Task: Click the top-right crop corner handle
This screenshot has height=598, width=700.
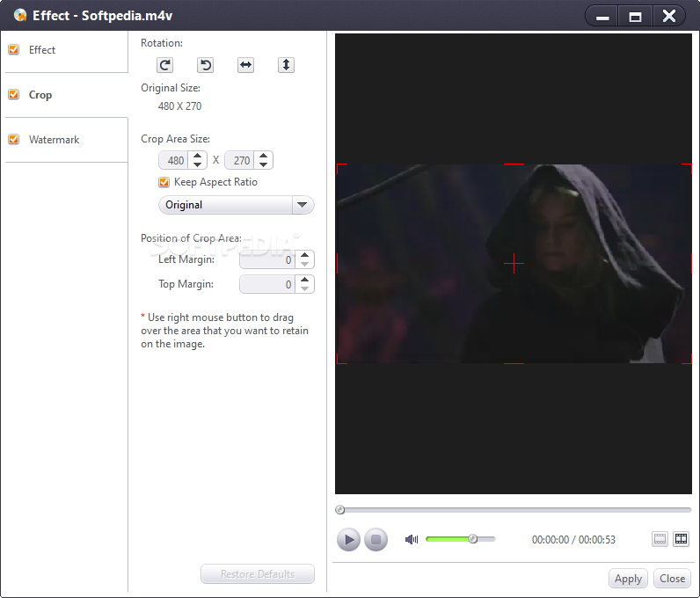Action: pos(687,168)
